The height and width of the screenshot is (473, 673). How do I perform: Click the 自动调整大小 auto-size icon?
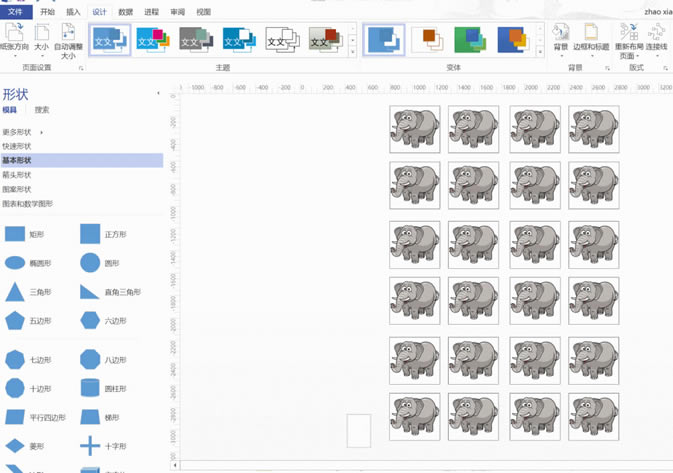tap(68, 38)
